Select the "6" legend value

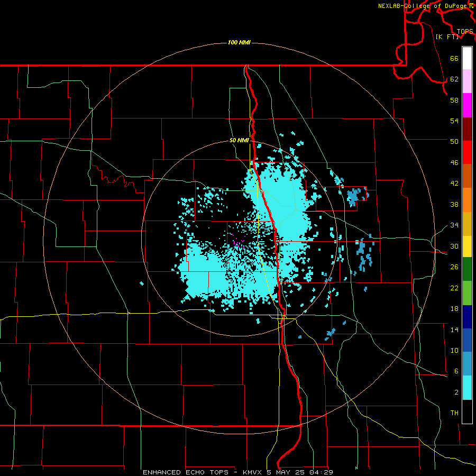click(x=456, y=371)
